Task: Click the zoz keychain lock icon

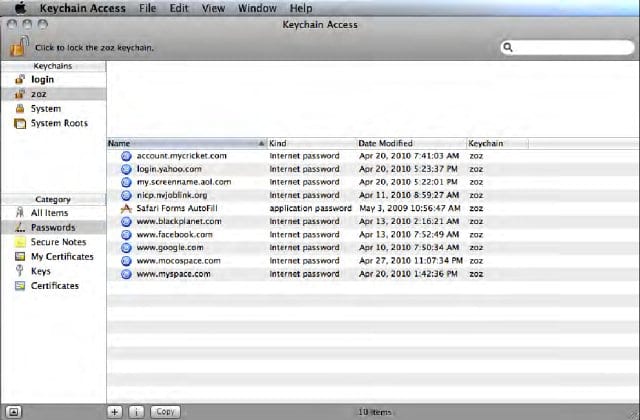Action: click(20, 94)
